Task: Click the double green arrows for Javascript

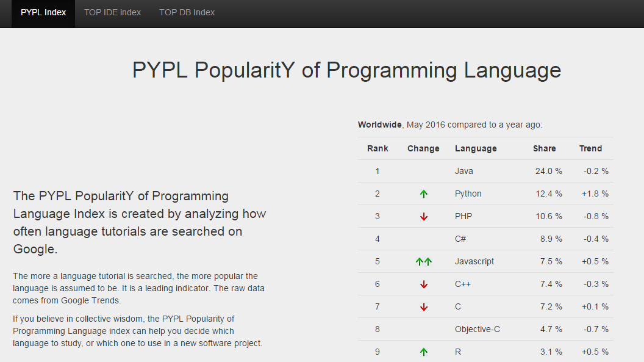Action: pyautogui.click(x=423, y=261)
